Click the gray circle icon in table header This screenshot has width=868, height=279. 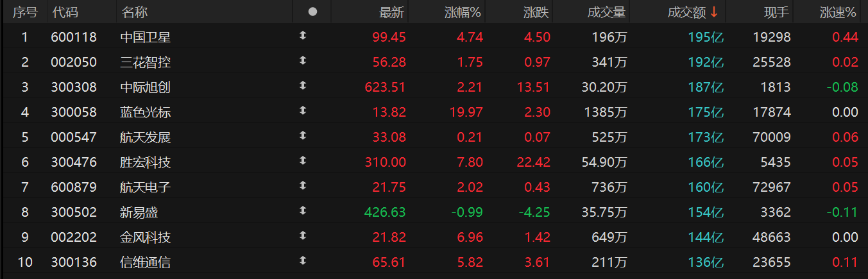click(x=312, y=12)
